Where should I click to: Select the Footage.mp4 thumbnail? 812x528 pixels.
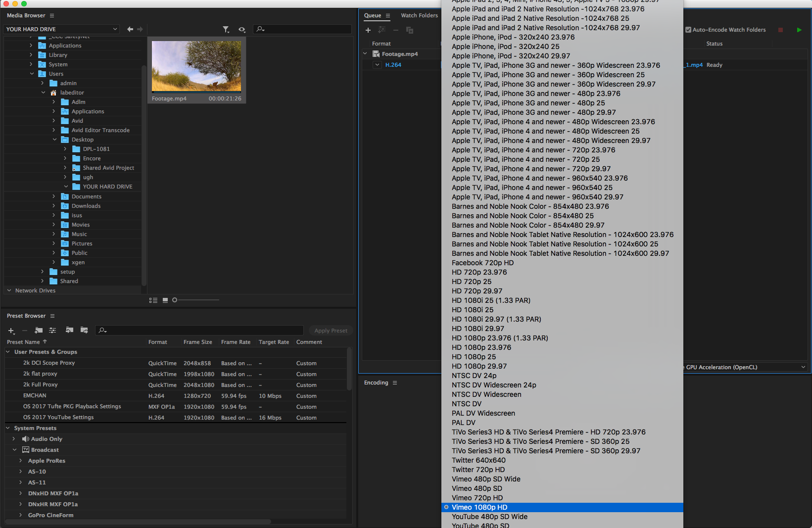pos(196,67)
